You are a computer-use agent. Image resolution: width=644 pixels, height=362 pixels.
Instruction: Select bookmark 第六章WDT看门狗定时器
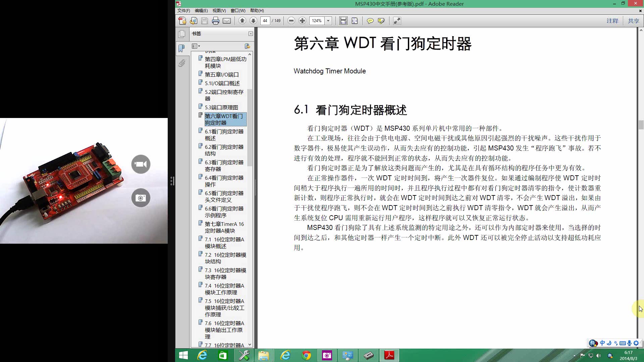[x=225, y=119]
